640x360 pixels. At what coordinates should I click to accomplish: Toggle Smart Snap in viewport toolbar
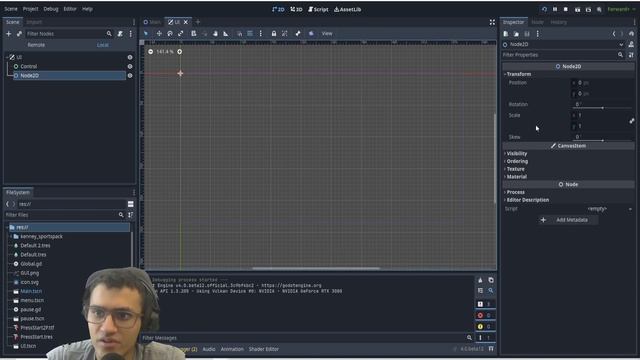click(x=239, y=33)
